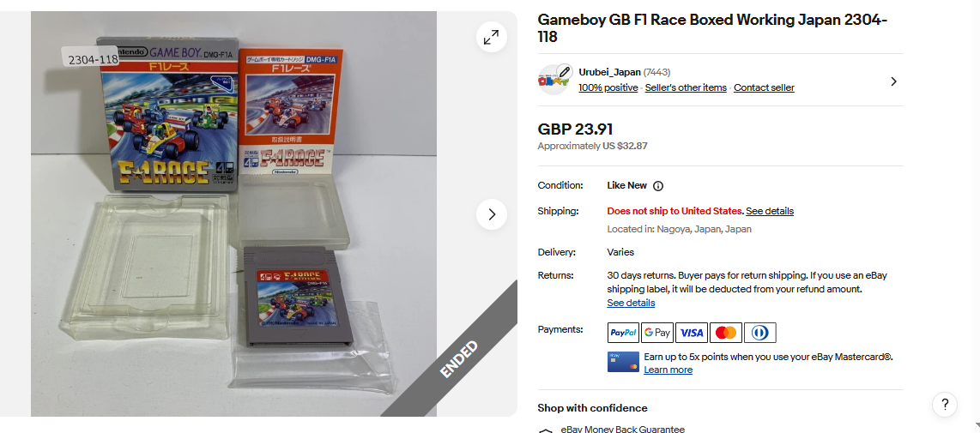980x433 pixels.
Task: Open Seller's other items link
Action: point(686,87)
